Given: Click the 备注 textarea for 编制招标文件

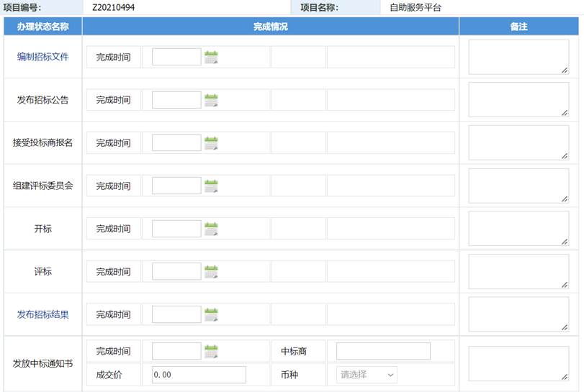Looking at the screenshot, I should pyautogui.click(x=518, y=57).
